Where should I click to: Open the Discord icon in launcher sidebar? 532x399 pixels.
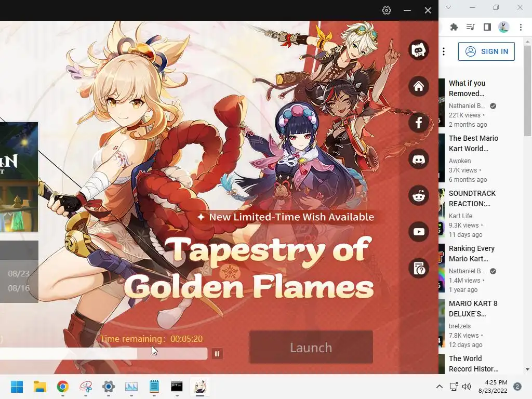point(419,159)
